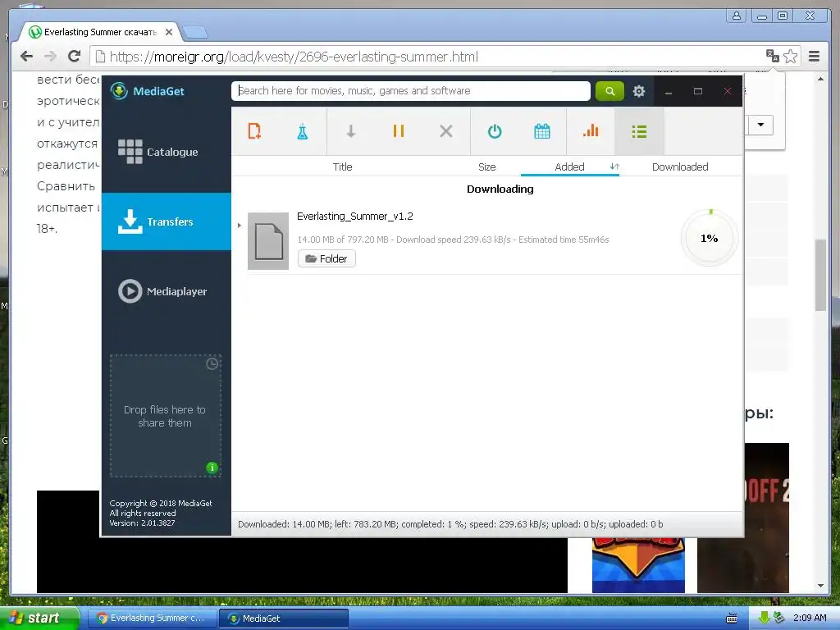The image size is (840, 630).
Task: Click the add torrent file icon
Action: pos(254,131)
